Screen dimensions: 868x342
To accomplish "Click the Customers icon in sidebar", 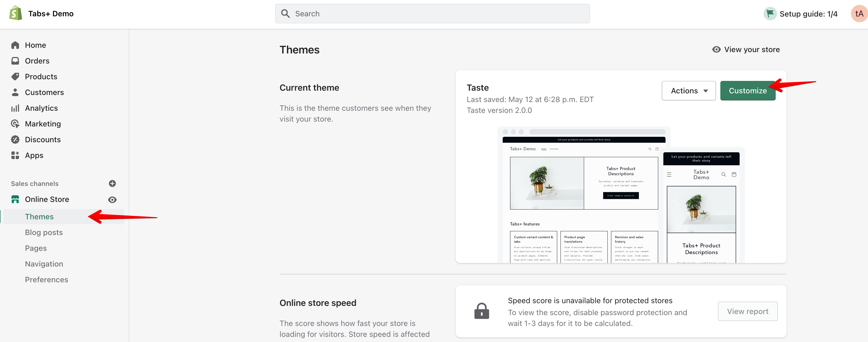I will click(x=15, y=92).
